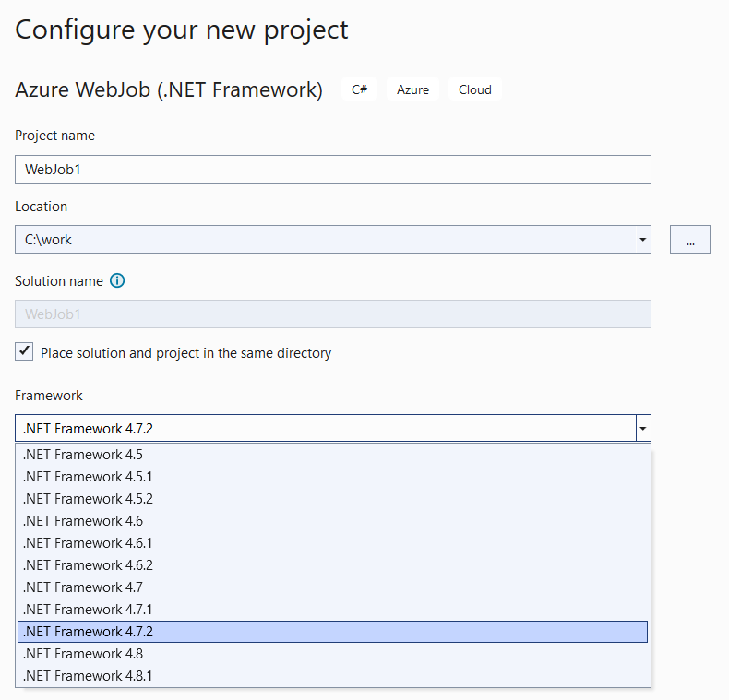Image resolution: width=729 pixels, height=700 pixels.
Task: Click the Solution name label text
Action: 59,281
